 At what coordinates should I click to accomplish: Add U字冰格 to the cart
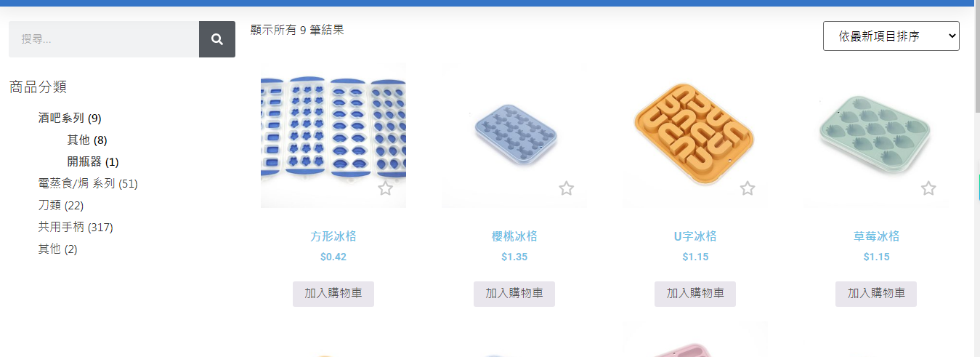(695, 294)
